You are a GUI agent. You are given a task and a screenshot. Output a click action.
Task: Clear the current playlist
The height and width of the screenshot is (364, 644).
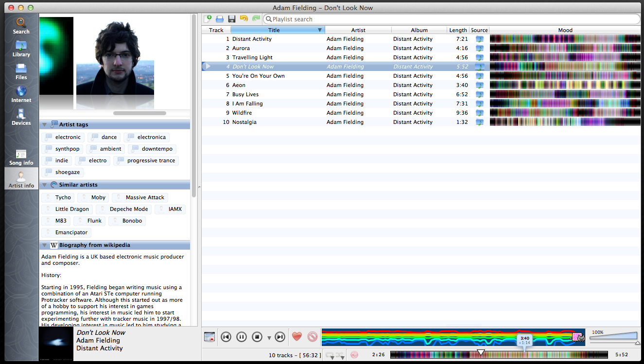point(209,336)
